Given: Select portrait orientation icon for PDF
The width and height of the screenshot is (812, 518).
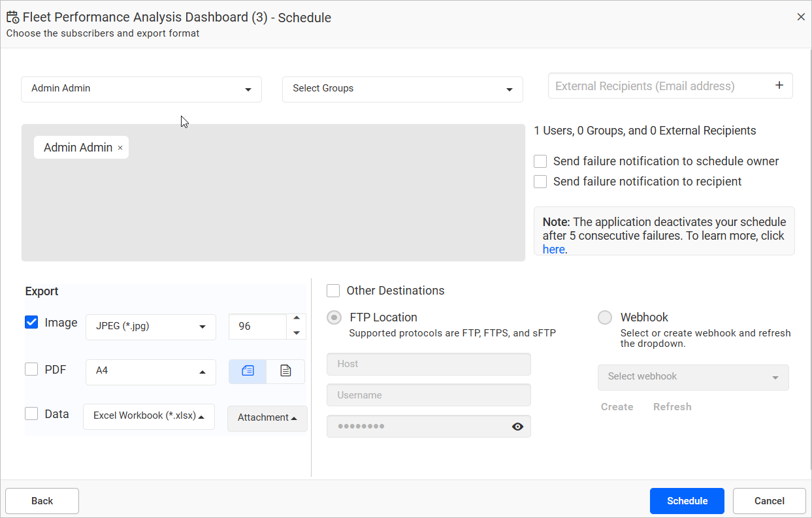Looking at the screenshot, I should click(285, 371).
